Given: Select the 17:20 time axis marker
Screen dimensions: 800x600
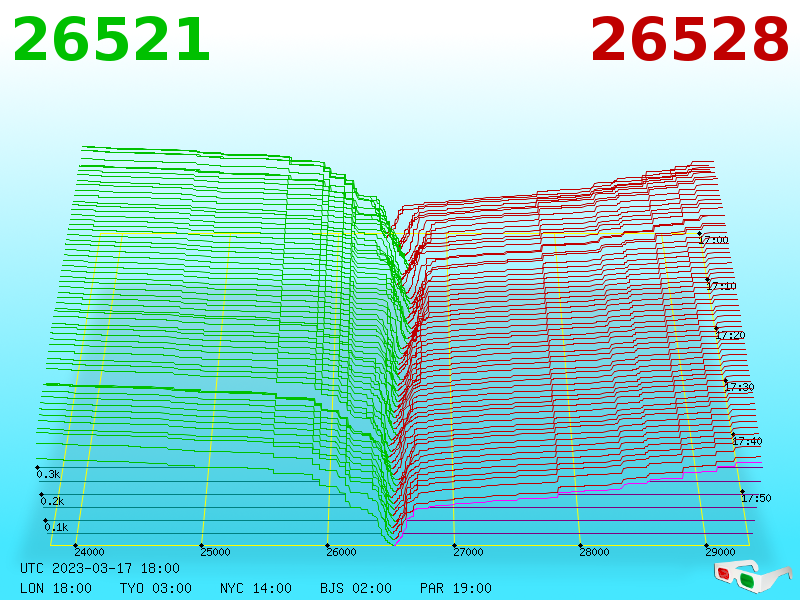Looking at the screenshot, I should pyautogui.click(x=730, y=335).
